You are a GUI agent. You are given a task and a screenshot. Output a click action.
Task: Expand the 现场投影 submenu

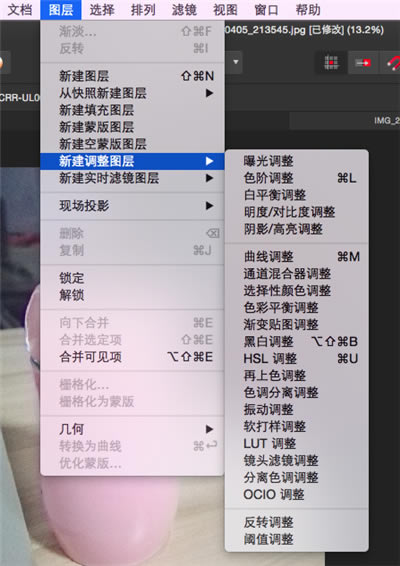pyautogui.click(x=132, y=206)
